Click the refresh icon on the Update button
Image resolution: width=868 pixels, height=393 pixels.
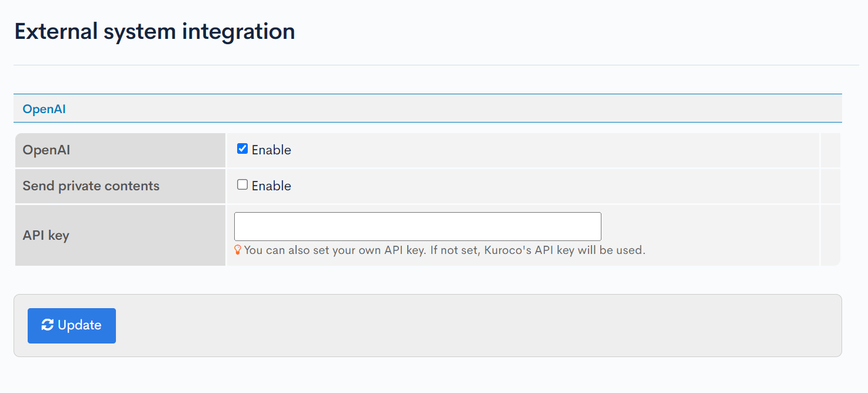[48, 325]
